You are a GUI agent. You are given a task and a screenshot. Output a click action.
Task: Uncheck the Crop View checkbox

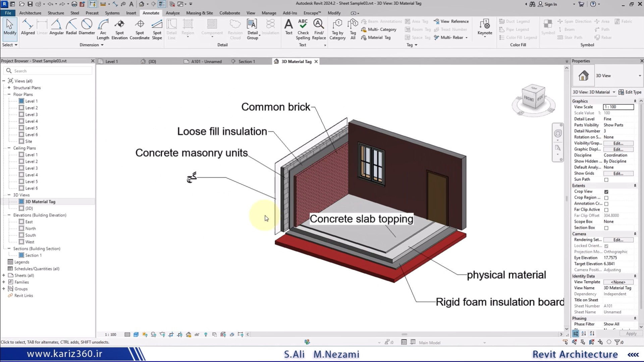pyautogui.click(x=606, y=192)
